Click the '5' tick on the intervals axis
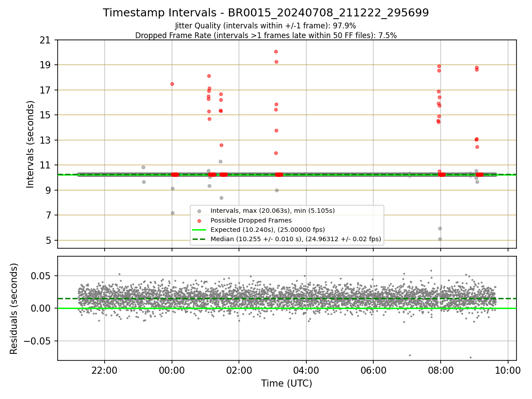 coord(49,241)
